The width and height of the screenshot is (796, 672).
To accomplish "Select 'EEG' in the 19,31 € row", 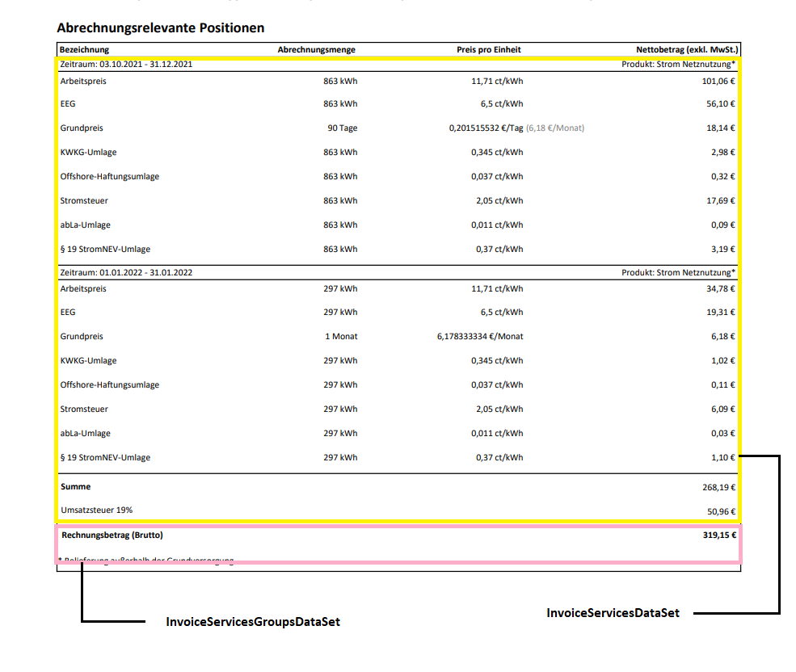I will click(x=68, y=312).
